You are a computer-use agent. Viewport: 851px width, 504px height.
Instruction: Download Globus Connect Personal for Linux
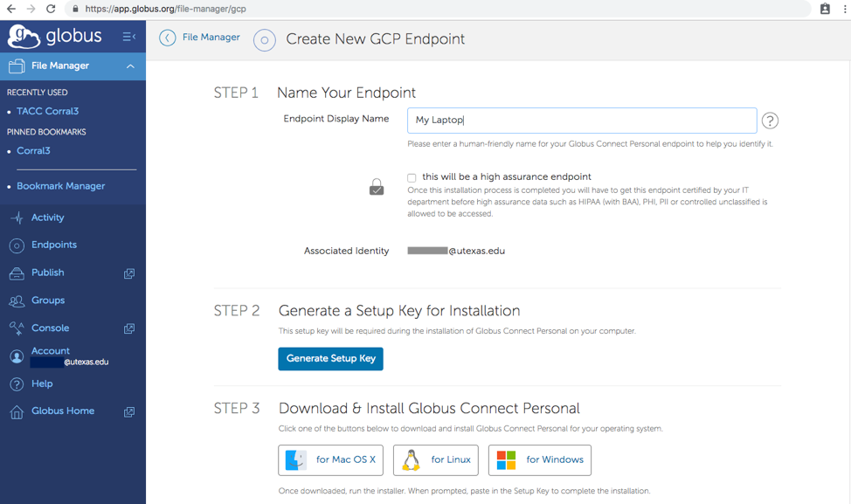pos(436,460)
